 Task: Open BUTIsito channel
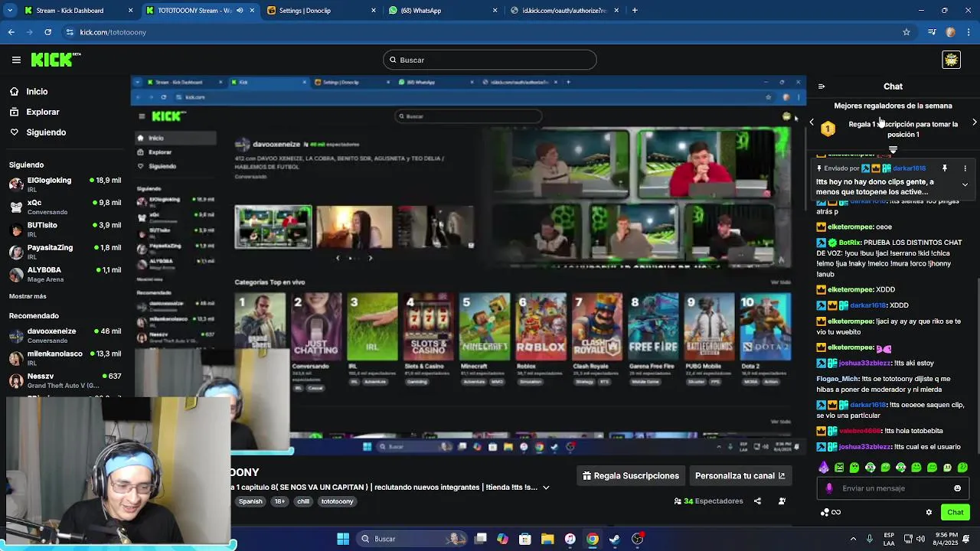(65, 229)
